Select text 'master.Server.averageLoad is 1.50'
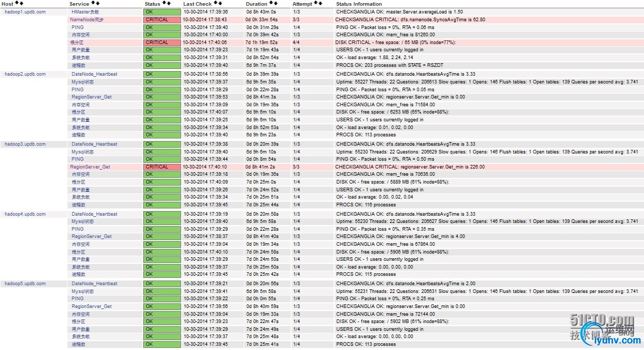This screenshot has width=644, height=350. tap(425, 11)
